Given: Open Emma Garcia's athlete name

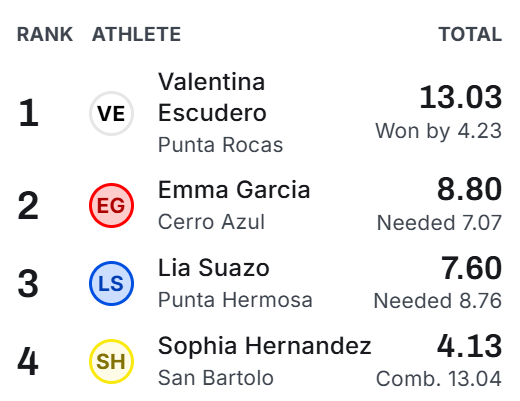Looking at the screenshot, I should point(234,190).
